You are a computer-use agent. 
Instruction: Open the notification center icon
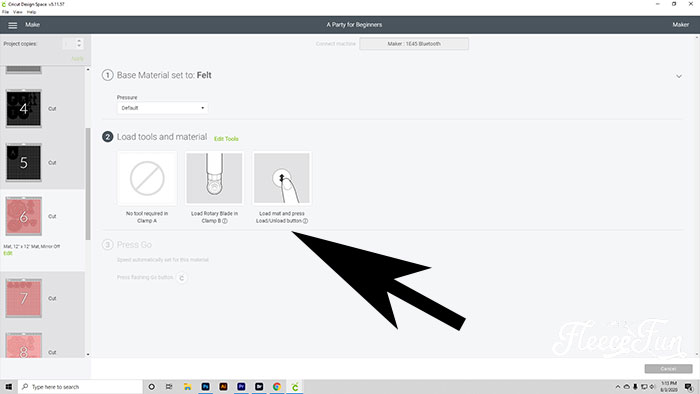pos(689,387)
